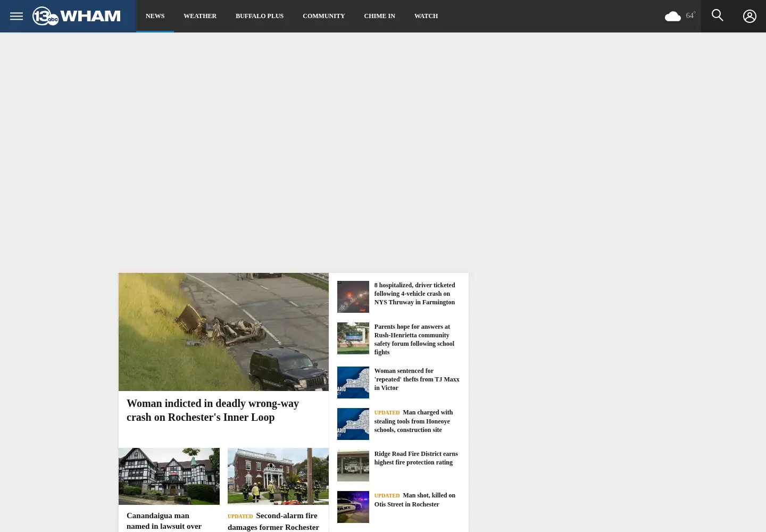Open the News menu tab

[155, 16]
